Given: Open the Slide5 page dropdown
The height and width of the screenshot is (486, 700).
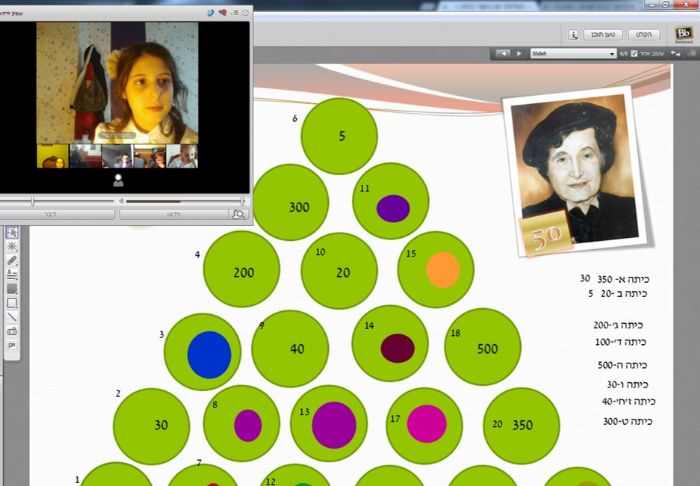Looking at the screenshot, I should click(573, 54).
